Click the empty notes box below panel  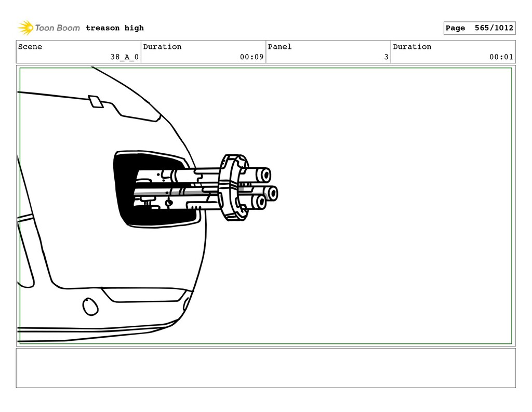click(265, 368)
